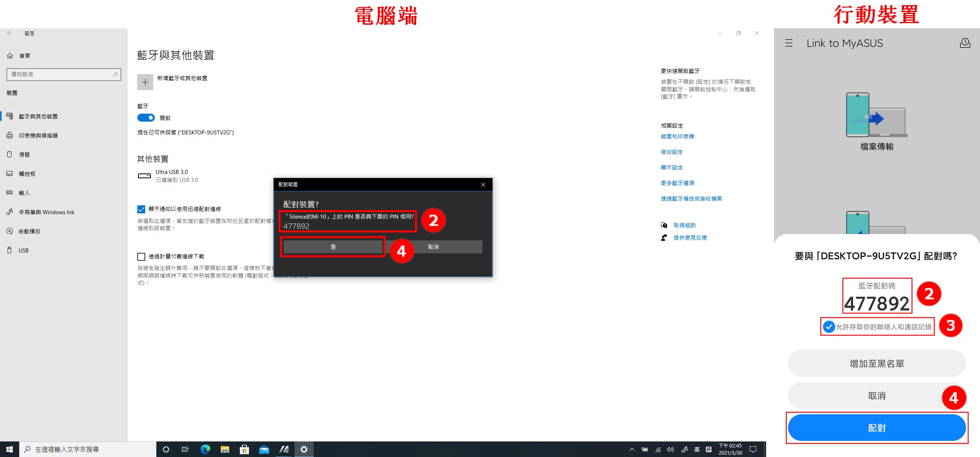
Task: Open the 更多藍牙選項 link
Action: point(678,183)
